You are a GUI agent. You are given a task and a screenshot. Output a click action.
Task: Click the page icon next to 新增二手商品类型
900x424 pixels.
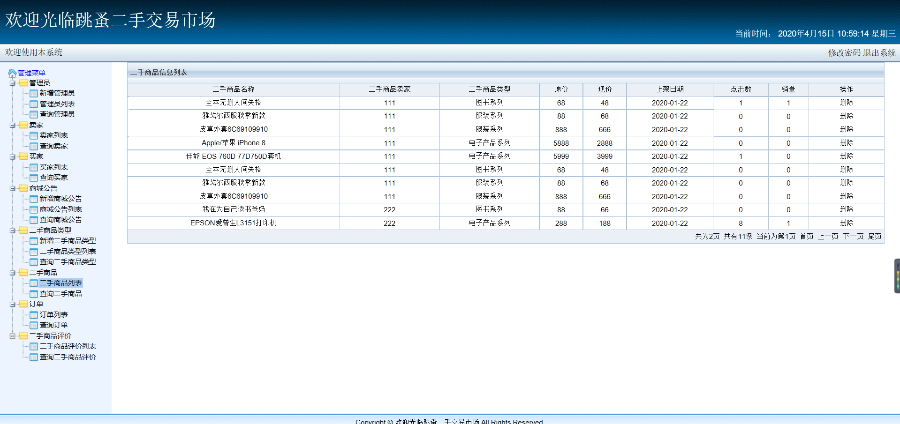coord(33,241)
